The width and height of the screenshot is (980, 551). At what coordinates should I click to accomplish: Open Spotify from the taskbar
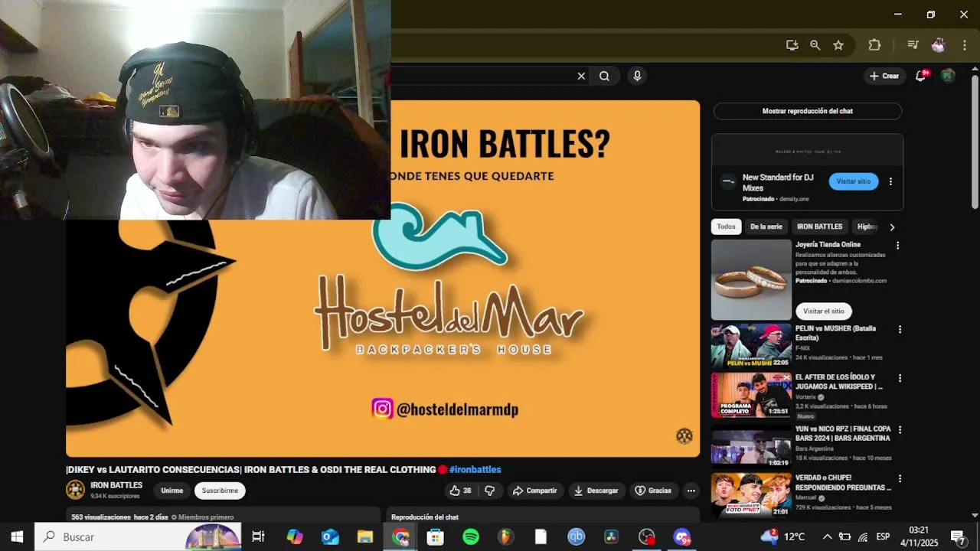471,536
